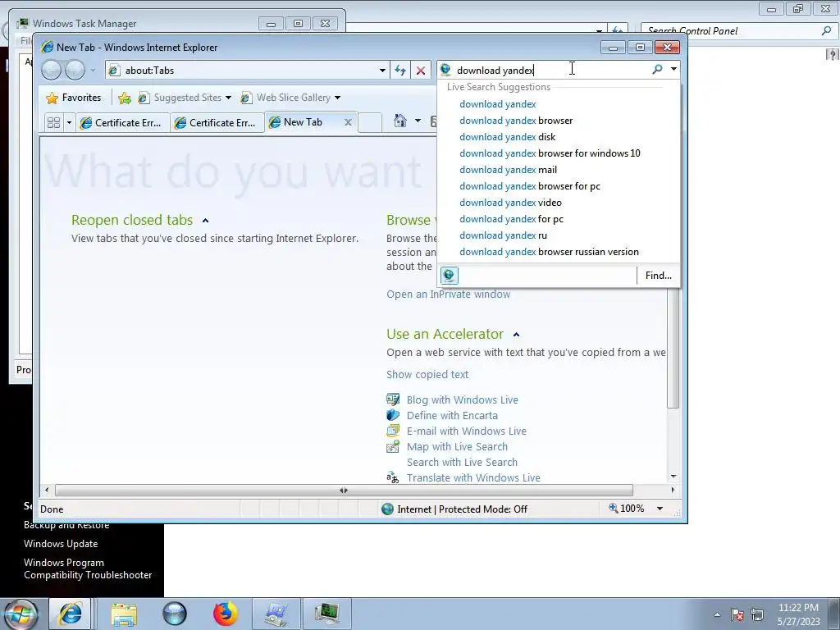The height and width of the screenshot is (630, 840).
Task: Close the New Tab tab with its X
Action: coord(348,122)
